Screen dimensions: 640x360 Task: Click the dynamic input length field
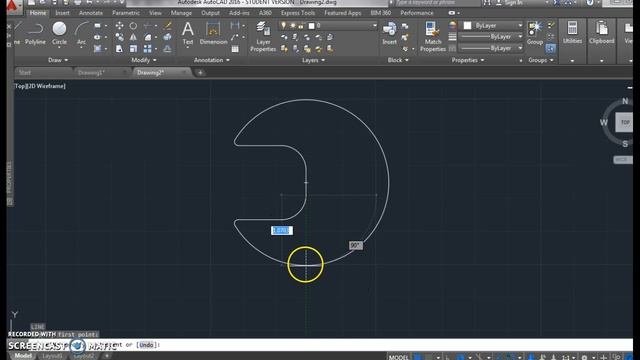point(282,231)
